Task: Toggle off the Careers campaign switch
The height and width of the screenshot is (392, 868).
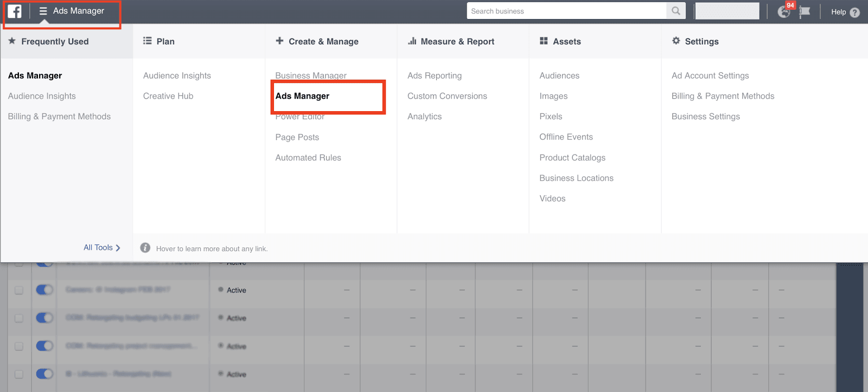Action: [44, 290]
